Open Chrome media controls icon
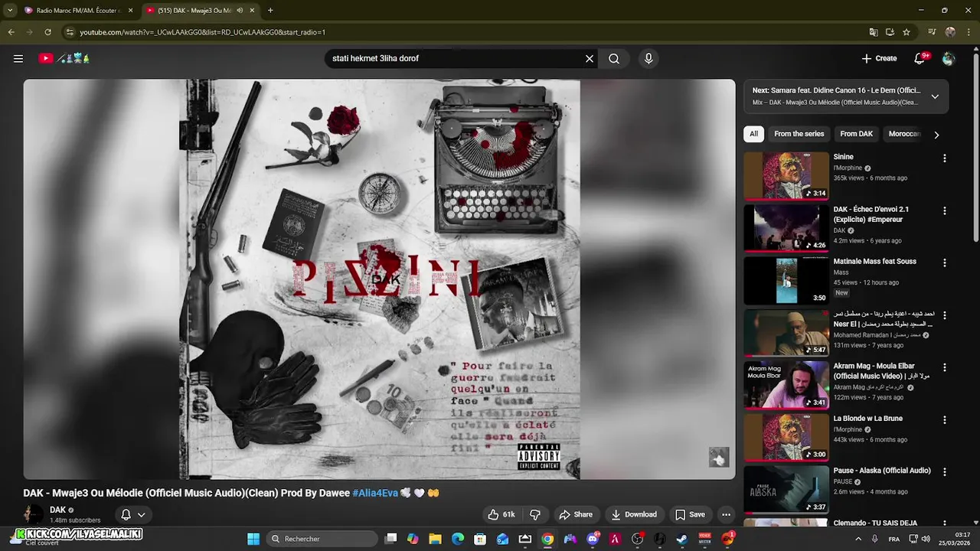 (x=932, y=32)
